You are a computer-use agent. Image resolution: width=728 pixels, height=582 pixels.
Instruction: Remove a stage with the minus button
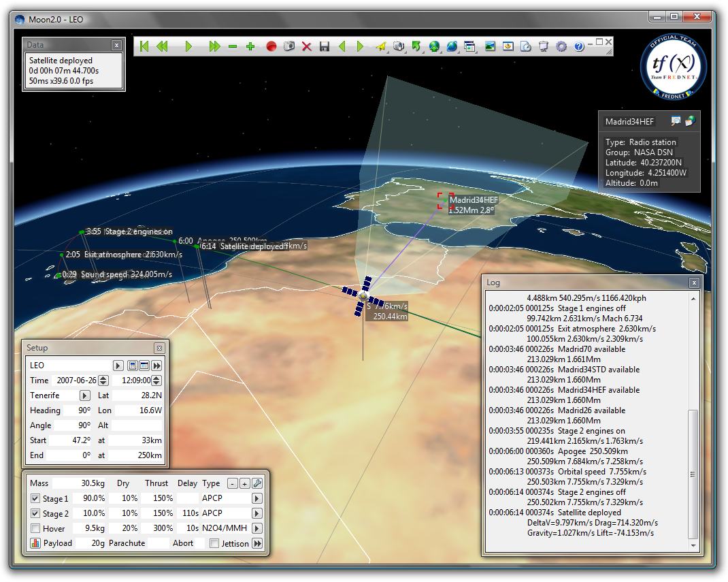coord(233,483)
